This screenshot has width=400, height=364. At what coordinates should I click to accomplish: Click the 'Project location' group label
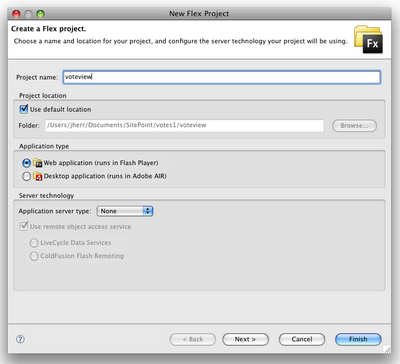click(43, 96)
